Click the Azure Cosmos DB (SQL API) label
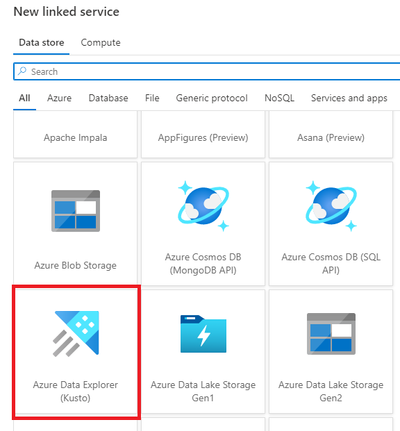 pos(331,263)
